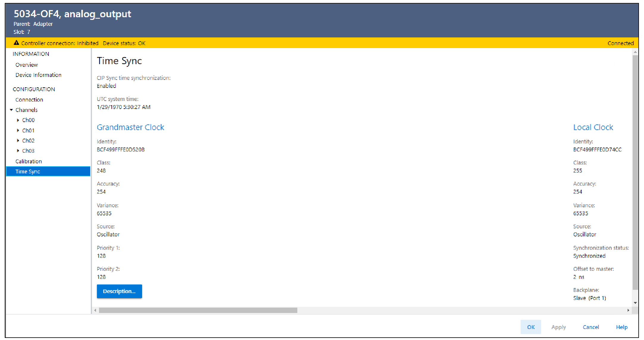Viewport: 644px width, 340px height.
Task: Open the grandmaster clock Description button
Action: click(x=119, y=291)
